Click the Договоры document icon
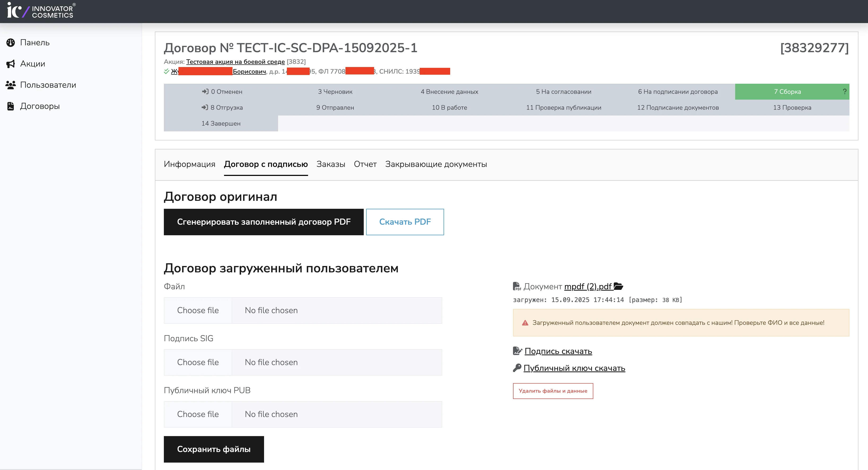The width and height of the screenshot is (868, 470). point(11,107)
